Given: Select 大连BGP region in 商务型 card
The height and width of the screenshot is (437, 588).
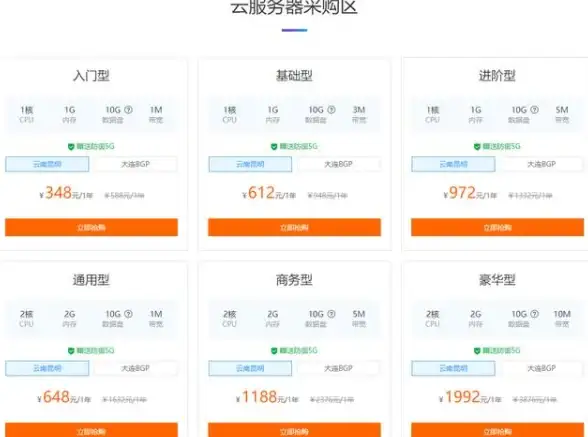Looking at the screenshot, I should [339, 368].
